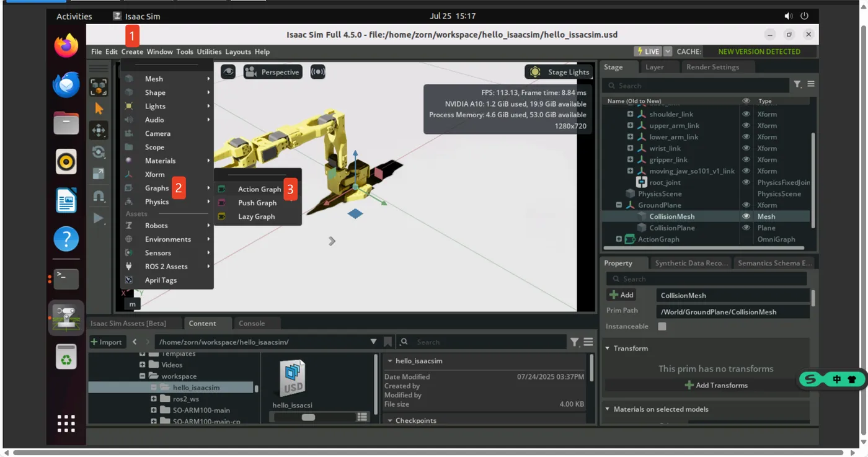The image size is (868, 457).
Task: Activate the Move gizmo tool
Action: click(x=99, y=130)
